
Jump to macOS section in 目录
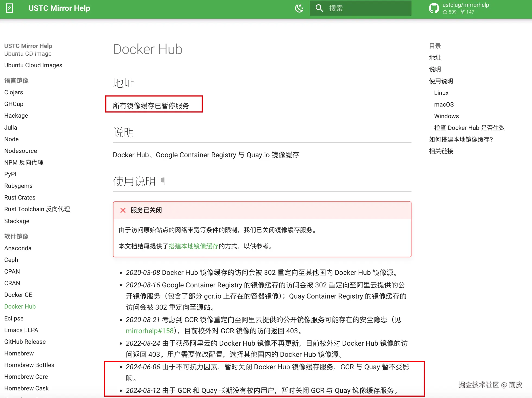pos(444,104)
